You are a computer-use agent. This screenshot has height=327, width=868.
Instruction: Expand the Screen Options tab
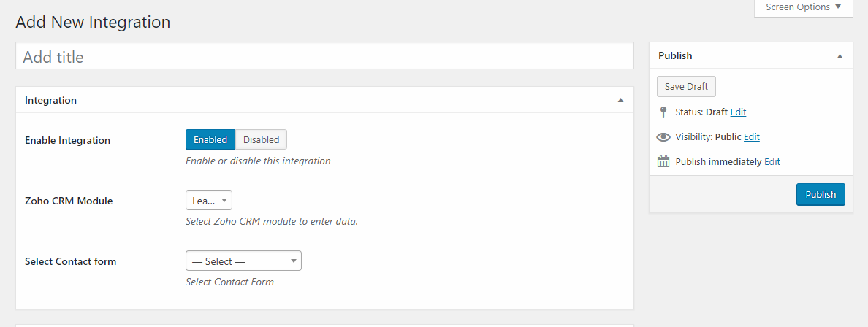[803, 7]
